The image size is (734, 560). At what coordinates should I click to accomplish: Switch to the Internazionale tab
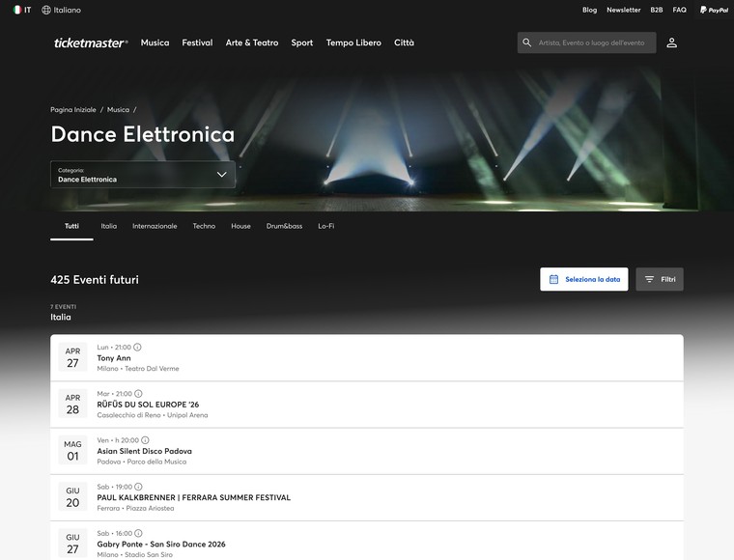(x=155, y=226)
